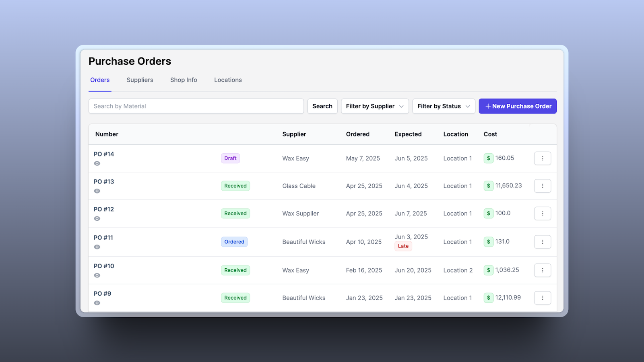
Task: Open purchase order PO #10
Action: [104, 266]
